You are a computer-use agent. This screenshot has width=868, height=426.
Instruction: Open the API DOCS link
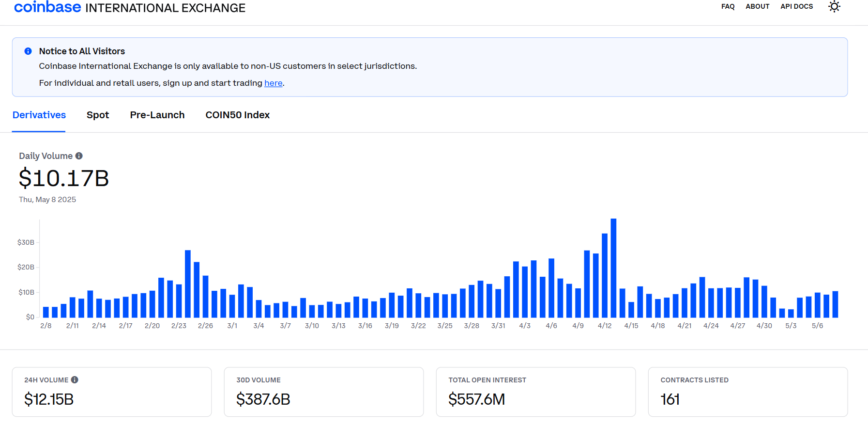click(796, 7)
